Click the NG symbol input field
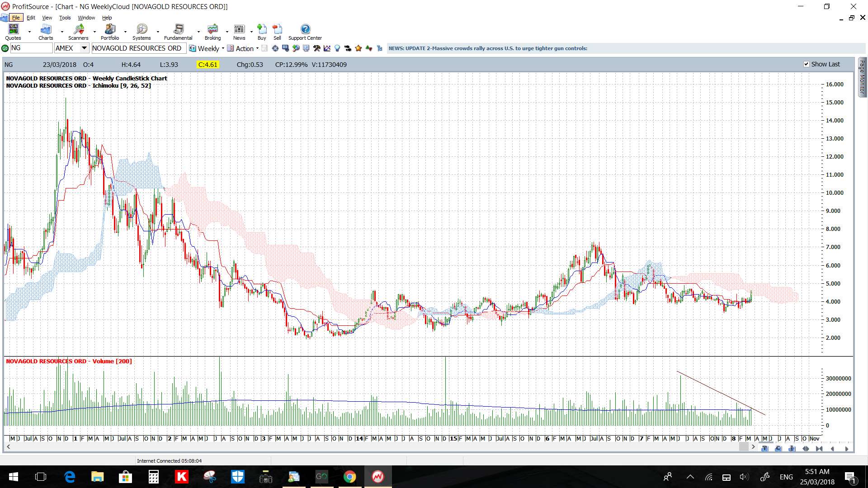 point(31,48)
